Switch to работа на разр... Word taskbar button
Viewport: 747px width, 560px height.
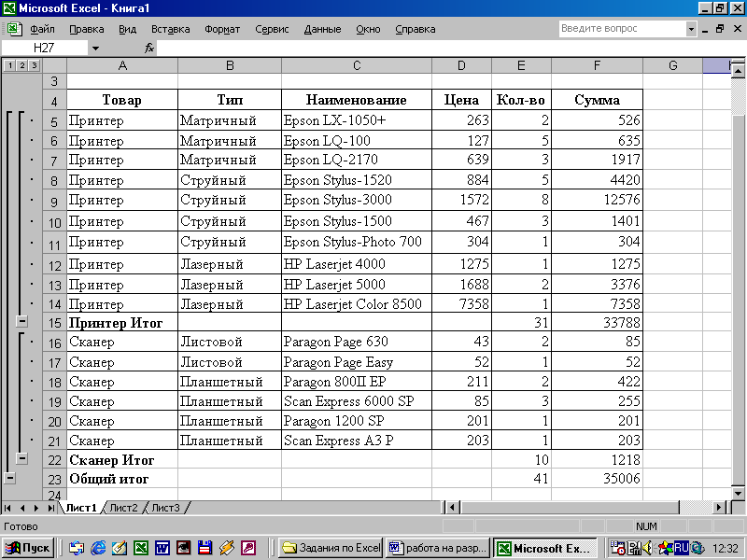click(438, 548)
